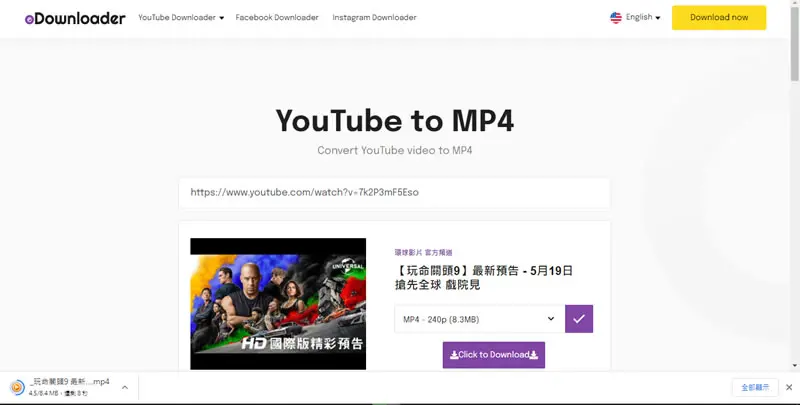800x405 pixels.
Task: Click the oDownloader logo
Action: pos(75,18)
